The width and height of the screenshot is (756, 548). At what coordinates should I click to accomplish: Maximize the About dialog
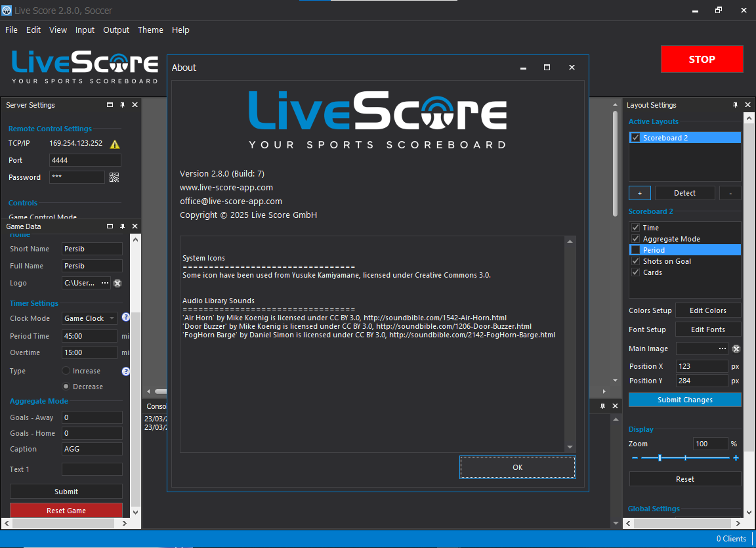pos(547,68)
